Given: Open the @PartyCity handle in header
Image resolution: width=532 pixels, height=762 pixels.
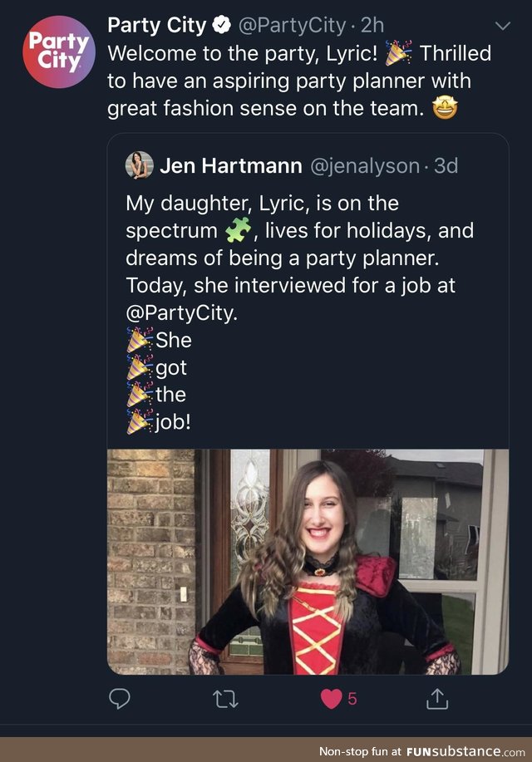Looking at the screenshot, I should (293, 25).
